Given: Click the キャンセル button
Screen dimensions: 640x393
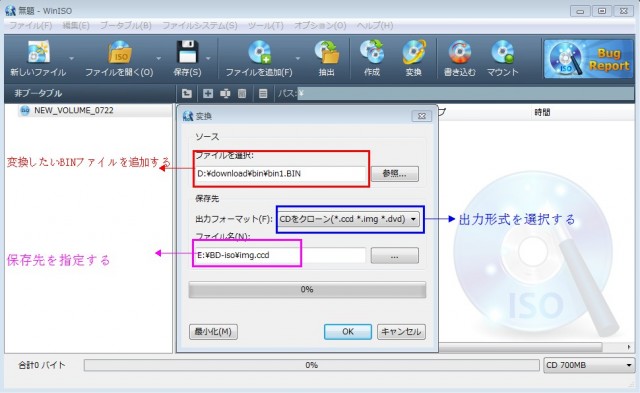Looking at the screenshot, I should coord(401,331).
